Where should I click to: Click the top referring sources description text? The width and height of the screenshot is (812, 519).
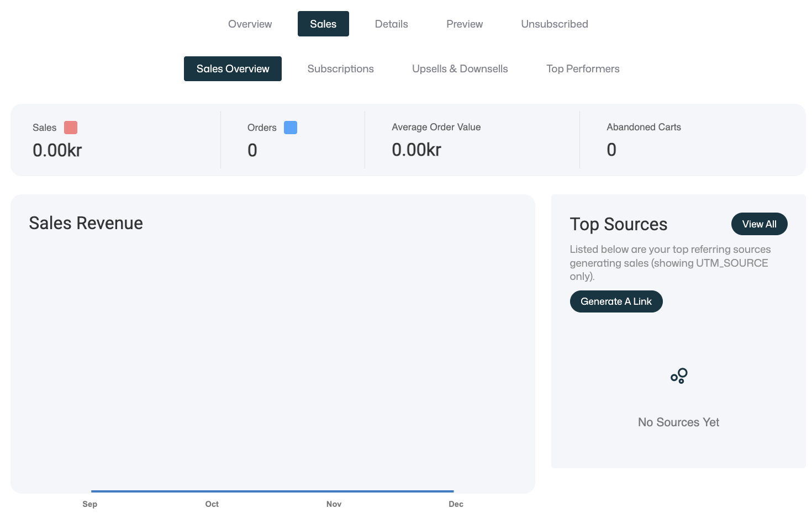(x=670, y=263)
